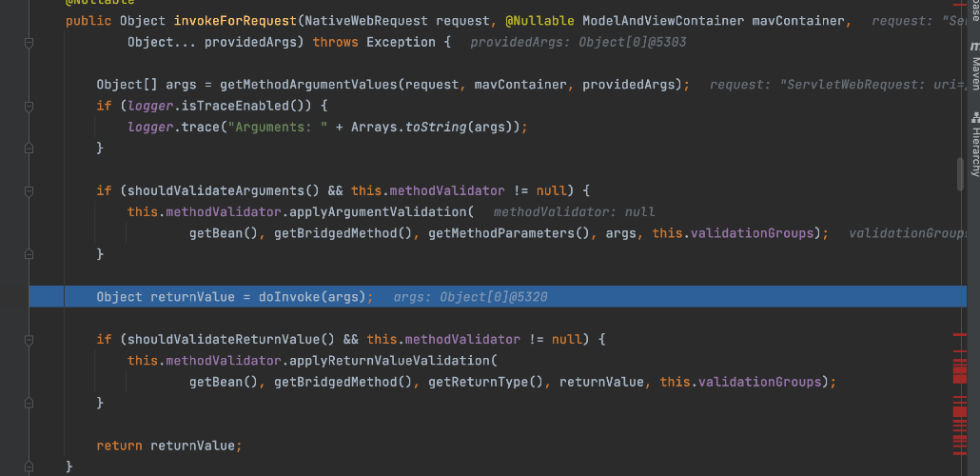980x476 pixels.
Task: Click the editor vertical scrollbar thumb
Action: pyautogui.click(x=960, y=175)
